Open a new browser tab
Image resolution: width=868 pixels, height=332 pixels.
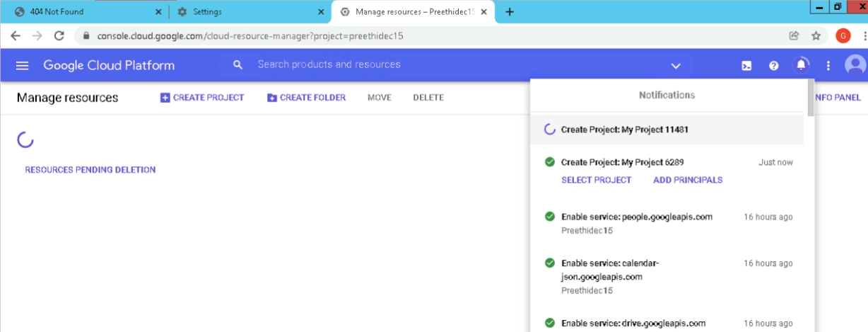coord(510,12)
